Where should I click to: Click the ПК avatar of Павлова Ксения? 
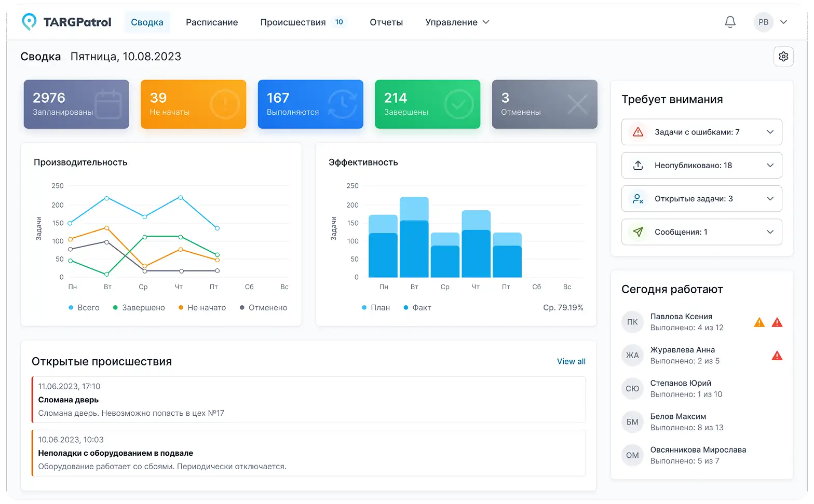pyautogui.click(x=632, y=322)
